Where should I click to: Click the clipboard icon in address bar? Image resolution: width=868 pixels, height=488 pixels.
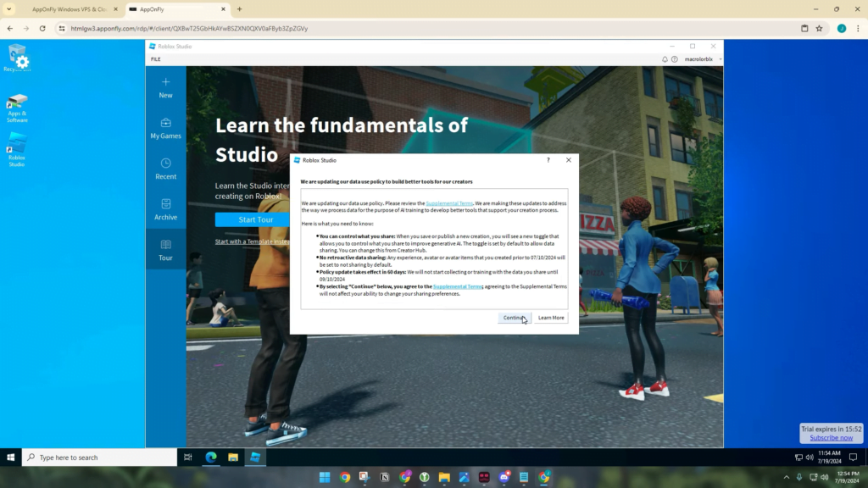point(804,28)
